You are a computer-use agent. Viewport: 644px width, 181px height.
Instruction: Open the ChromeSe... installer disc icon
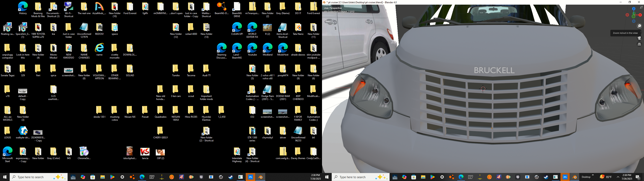point(84,153)
